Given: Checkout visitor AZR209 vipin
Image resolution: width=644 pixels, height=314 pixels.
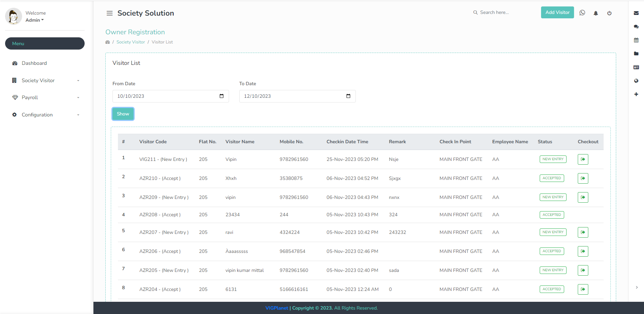Looking at the screenshot, I should [583, 197].
